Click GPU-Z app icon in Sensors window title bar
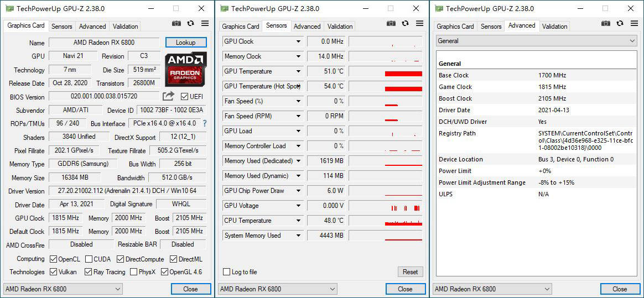This screenshot has width=644, height=298. coord(224,8)
